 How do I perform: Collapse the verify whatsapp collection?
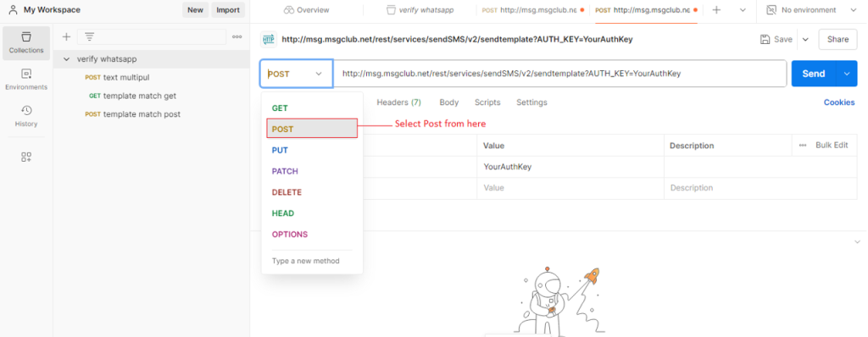click(66, 58)
